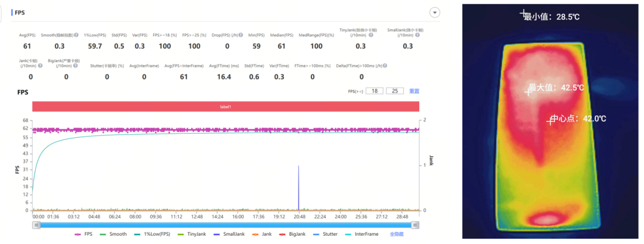Viewport: 644px width, 244px height.
Task: Select the red label1 bar
Action: point(226,106)
